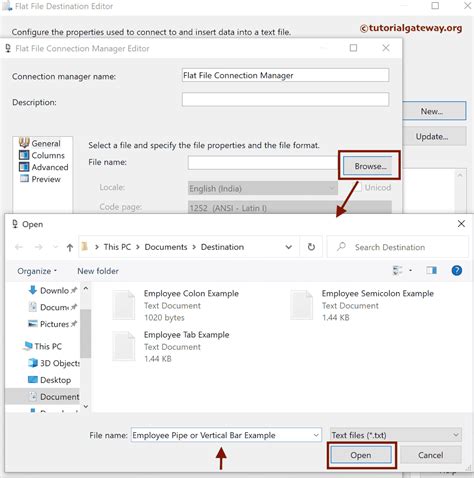Enable the Unicode checkbox

(358, 188)
